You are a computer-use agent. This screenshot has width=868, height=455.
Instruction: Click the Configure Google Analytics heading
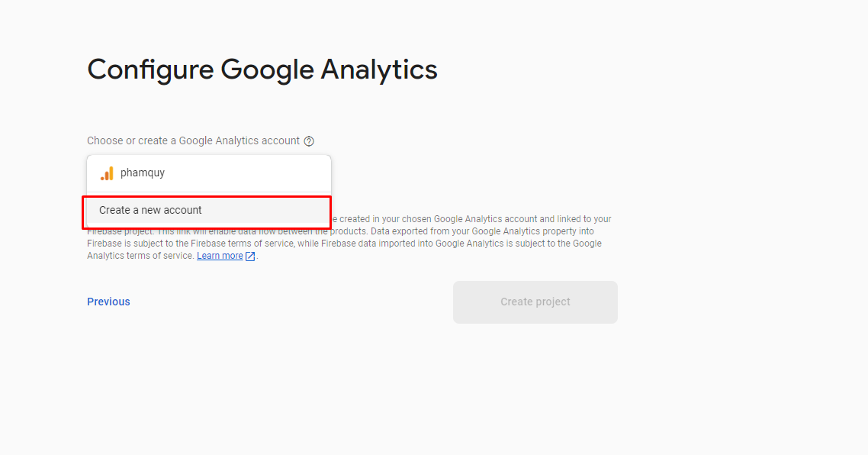(x=262, y=69)
